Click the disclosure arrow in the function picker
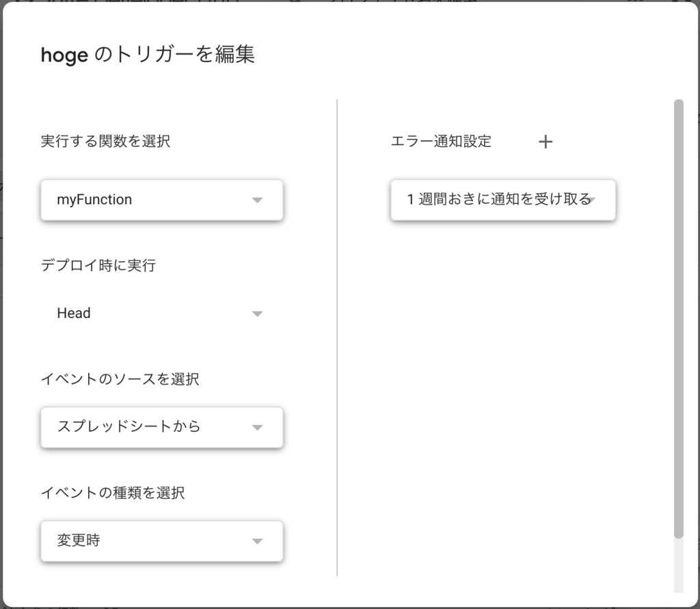 [x=258, y=200]
